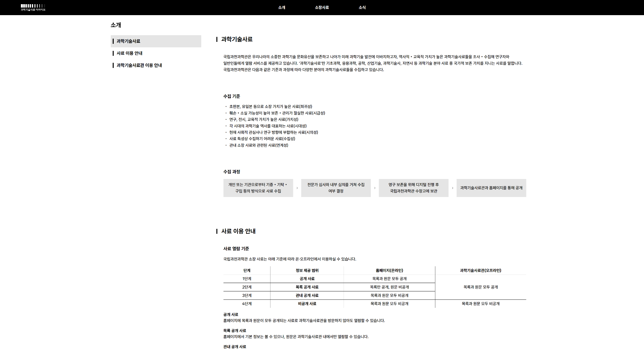
Task: Click the 개인 또는 기관으로부터 기증 step box
Action: 258,188
